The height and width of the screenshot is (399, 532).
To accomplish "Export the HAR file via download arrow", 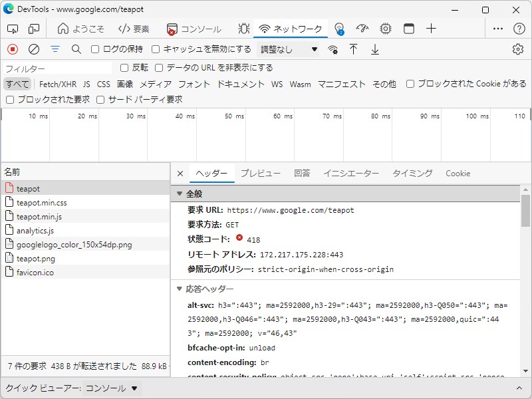I will 374,49.
